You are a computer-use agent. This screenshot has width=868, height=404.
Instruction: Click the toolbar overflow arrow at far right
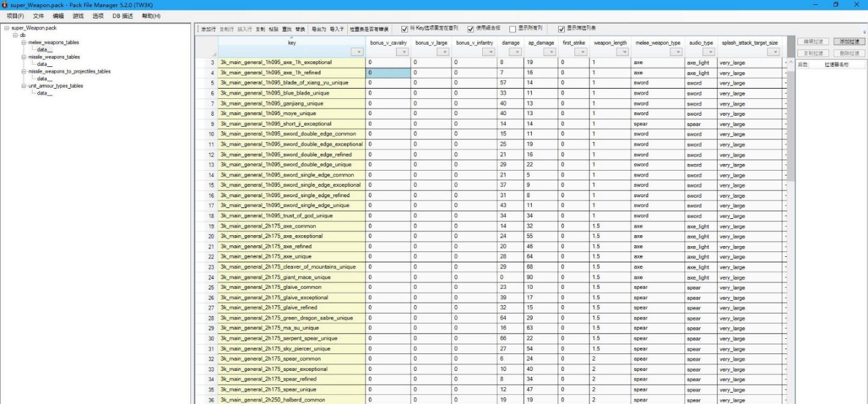point(864,32)
